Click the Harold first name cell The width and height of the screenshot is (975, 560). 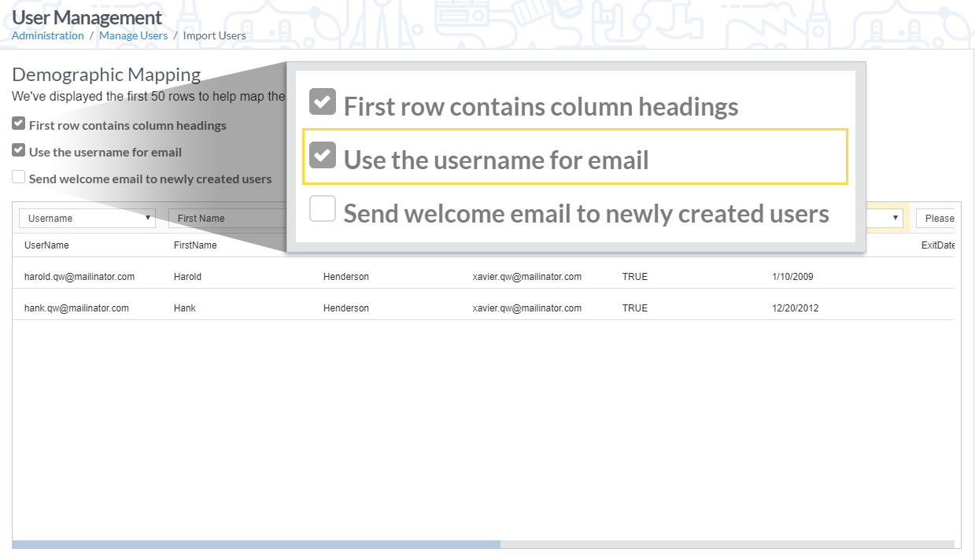point(188,277)
